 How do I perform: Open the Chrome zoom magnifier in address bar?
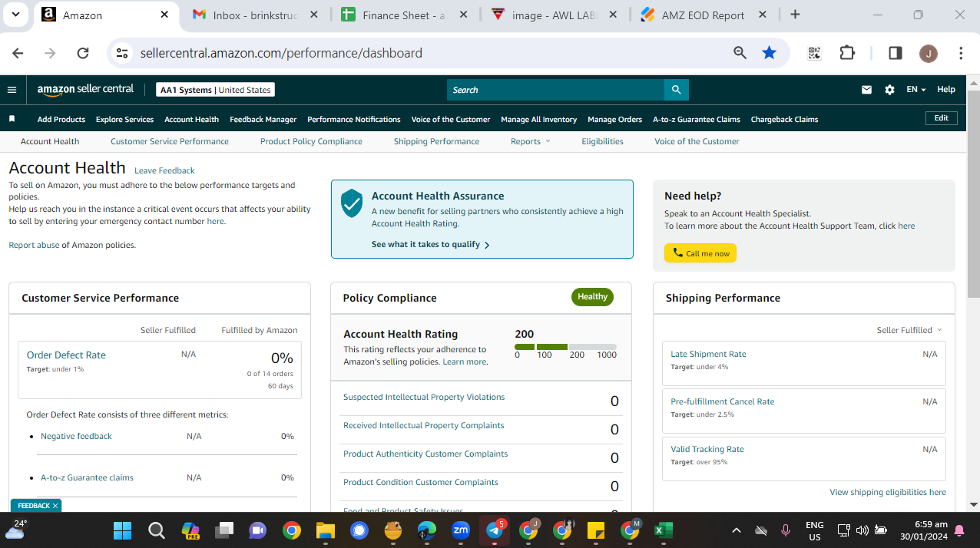point(740,53)
